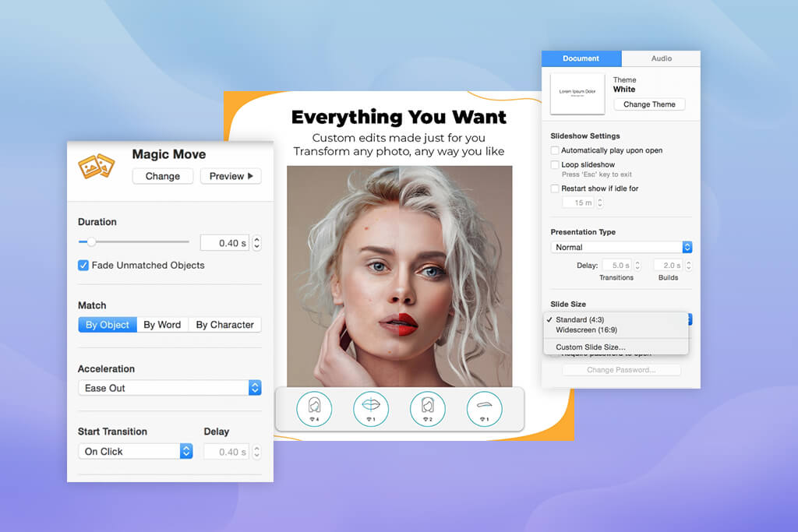The image size is (798, 532).
Task: Click the idle time 15 m field
Action: pos(578,203)
